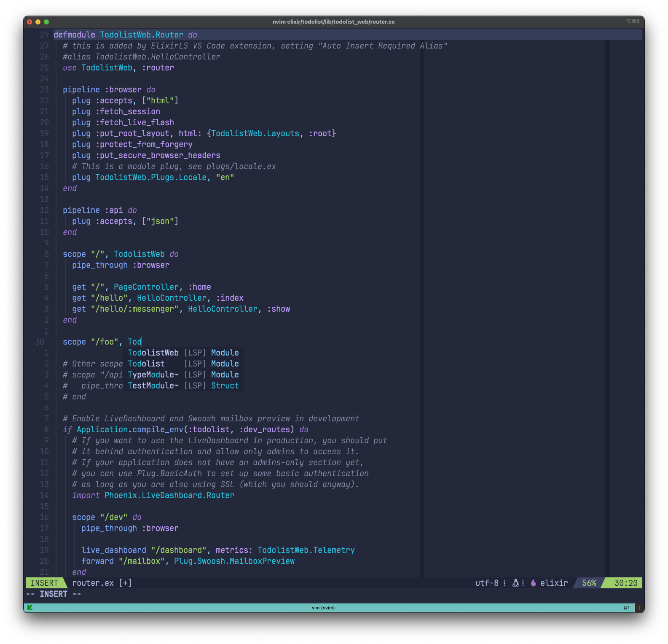Switch to the vim (nvim) terminal tab

click(x=323, y=608)
